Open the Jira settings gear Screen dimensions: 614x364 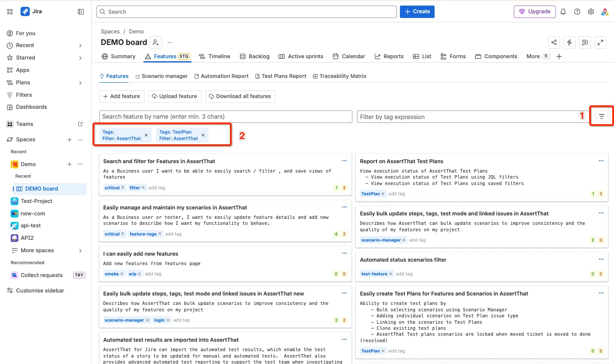coord(591,12)
